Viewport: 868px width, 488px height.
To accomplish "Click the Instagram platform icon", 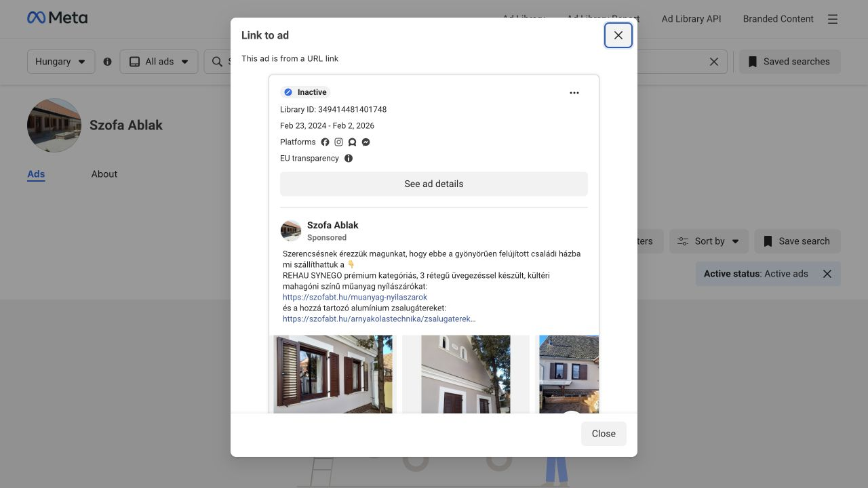I will click(338, 142).
